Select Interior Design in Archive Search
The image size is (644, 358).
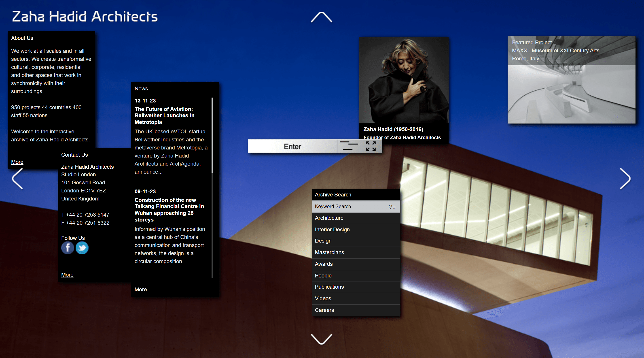(332, 229)
